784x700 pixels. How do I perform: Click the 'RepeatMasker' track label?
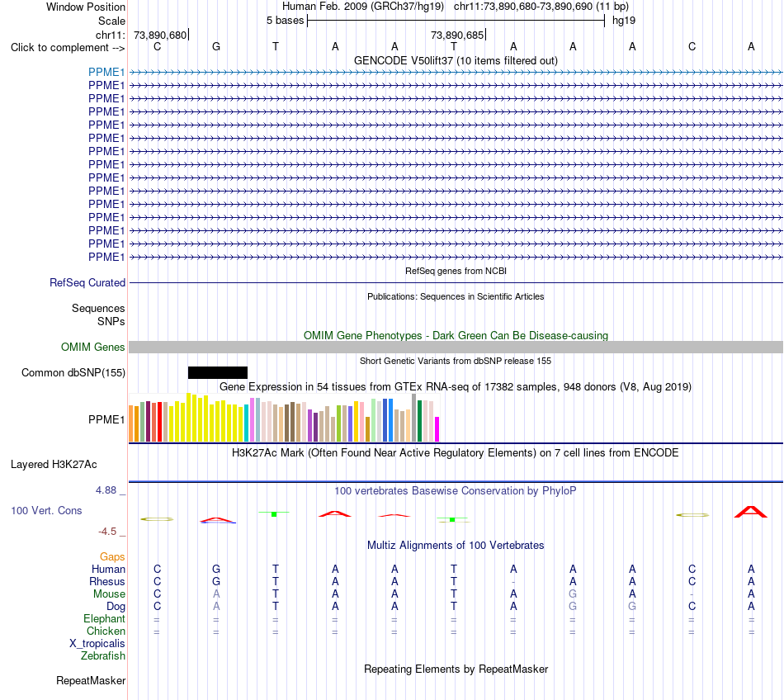[x=91, y=681]
